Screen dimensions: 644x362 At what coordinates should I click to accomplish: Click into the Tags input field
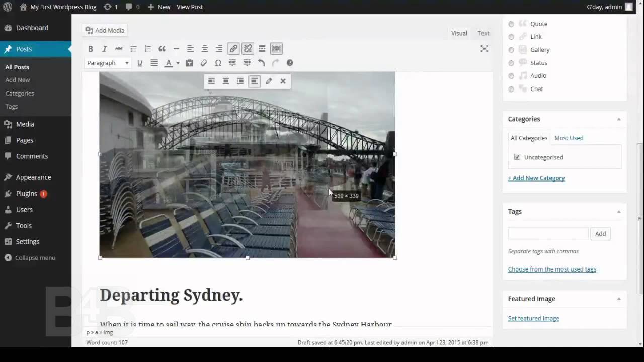pos(548,234)
